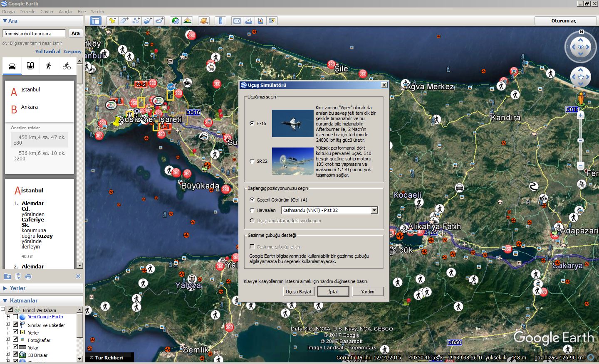The image size is (599, 364).
Task: Click the printer icon below directions
Action: coord(28,276)
